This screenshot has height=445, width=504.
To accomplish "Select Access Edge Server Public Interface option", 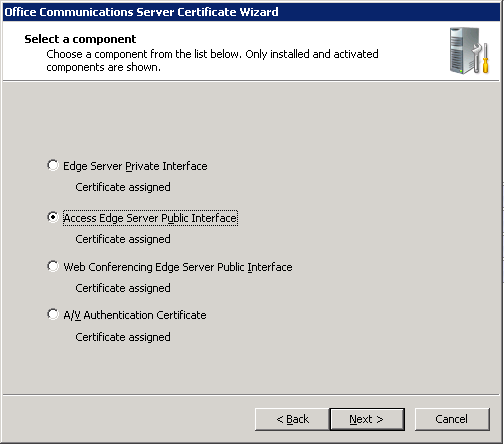I will click(53, 217).
